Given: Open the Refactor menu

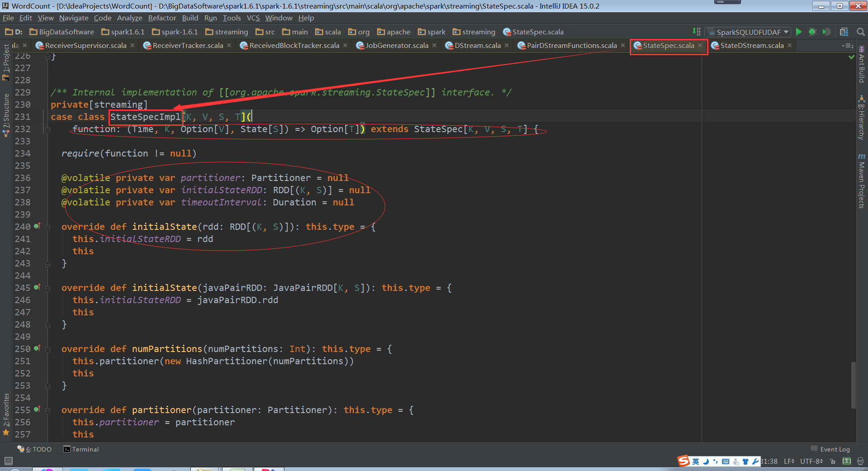Looking at the screenshot, I should tap(162, 18).
